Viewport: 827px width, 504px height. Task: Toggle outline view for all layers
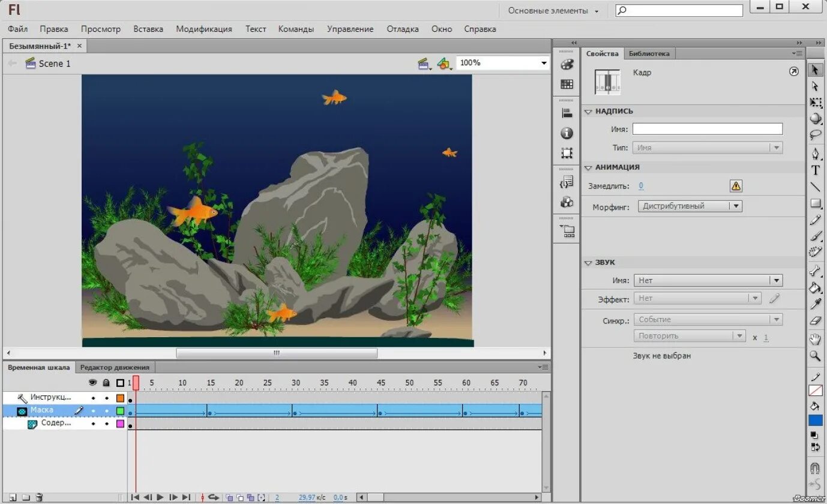coord(120,382)
